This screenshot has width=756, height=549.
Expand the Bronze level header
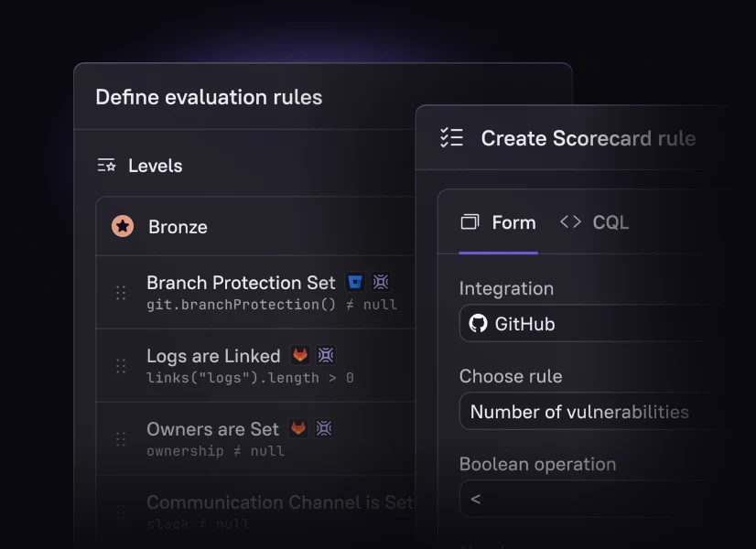pyautogui.click(x=256, y=227)
